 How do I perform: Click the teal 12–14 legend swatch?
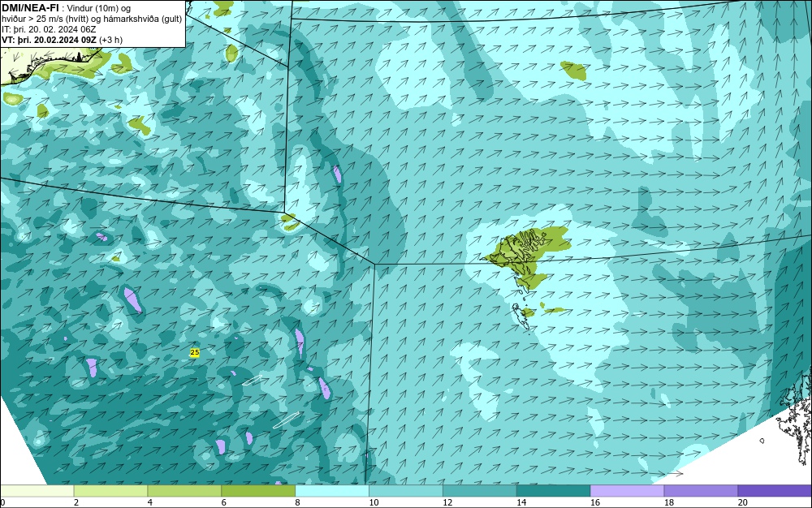tap(480, 491)
